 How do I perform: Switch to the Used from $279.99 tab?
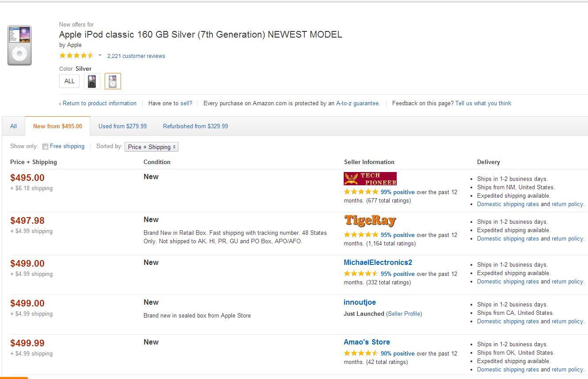[x=122, y=126]
